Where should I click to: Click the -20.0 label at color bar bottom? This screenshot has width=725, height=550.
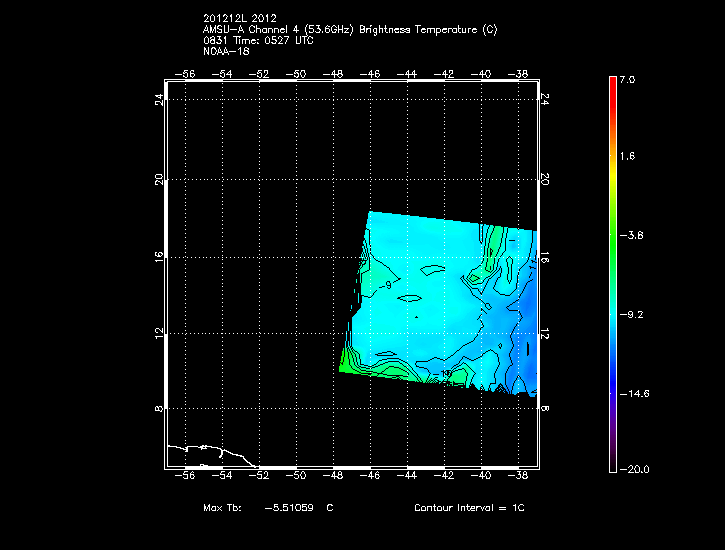coord(635,470)
